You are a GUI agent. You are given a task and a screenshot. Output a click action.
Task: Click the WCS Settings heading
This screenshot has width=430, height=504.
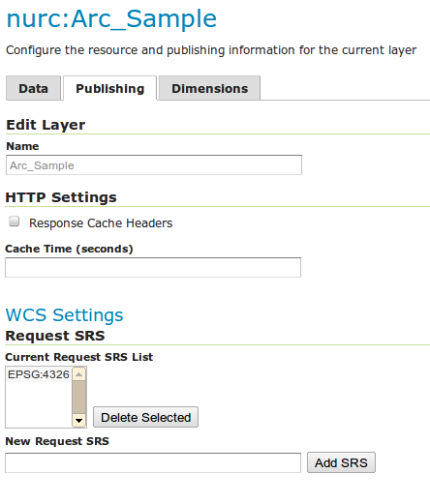[x=64, y=315]
